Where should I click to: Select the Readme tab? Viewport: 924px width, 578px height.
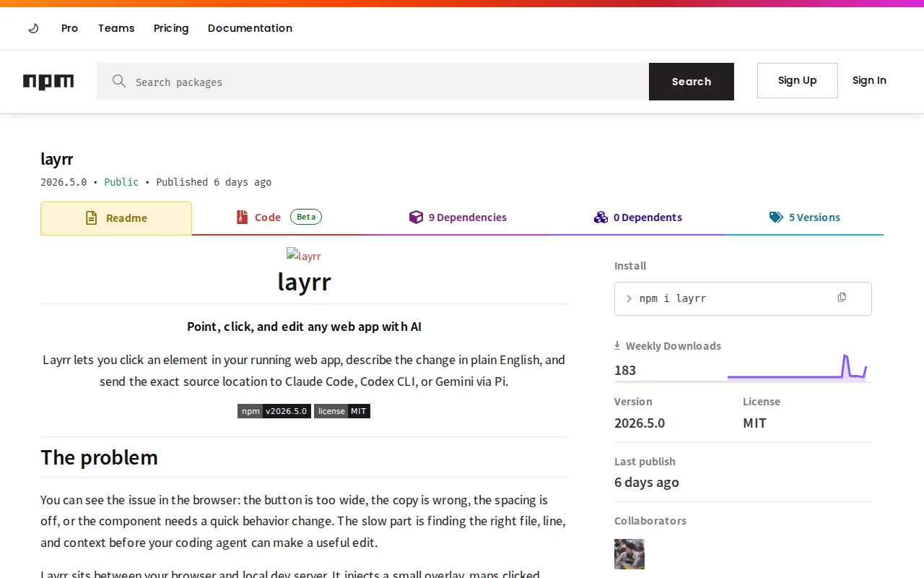116,218
